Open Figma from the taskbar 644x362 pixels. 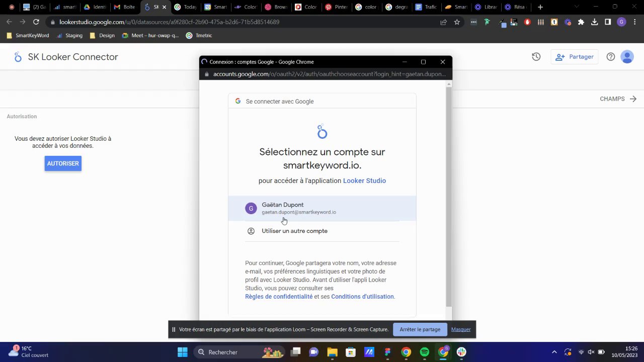click(387, 352)
